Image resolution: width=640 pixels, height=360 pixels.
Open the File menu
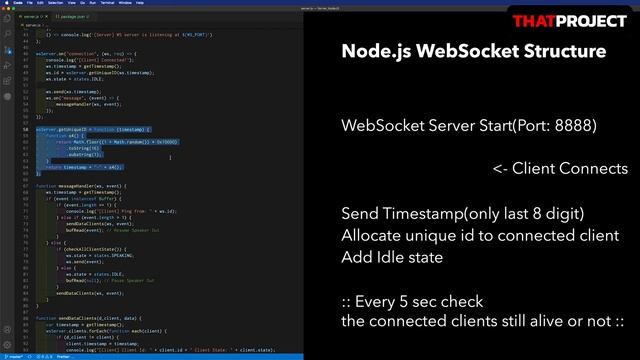click(30, 2)
